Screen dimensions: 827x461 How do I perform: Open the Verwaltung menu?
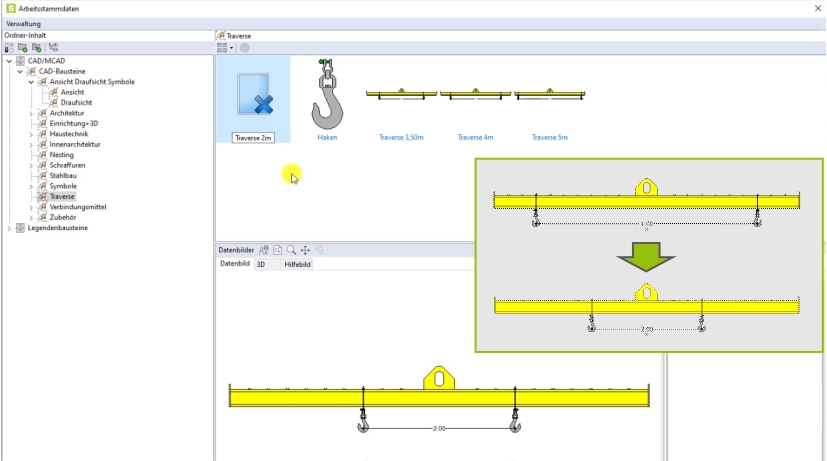point(24,23)
